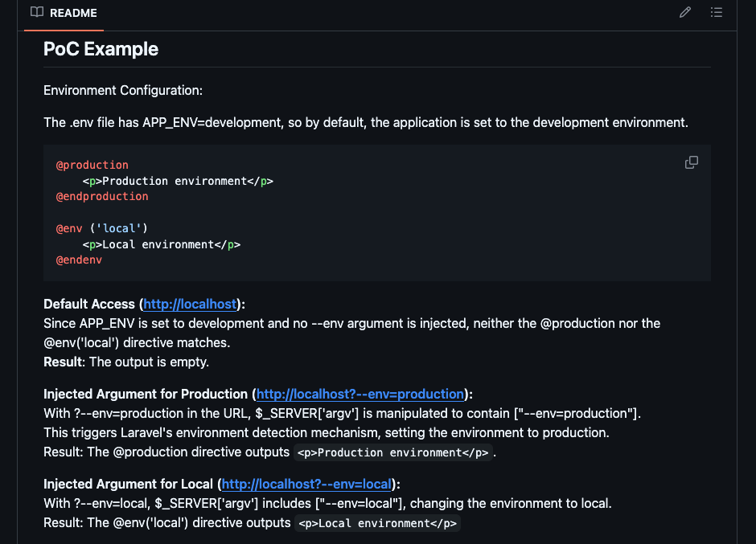This screenshot has height=544, width=756.
Task: Click the @endenv line in code block
Action: (x=79, y=260)
